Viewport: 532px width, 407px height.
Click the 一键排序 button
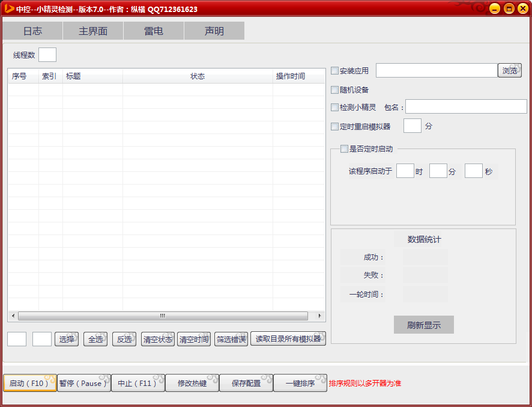pyautogui.click(x=300, y=383)
